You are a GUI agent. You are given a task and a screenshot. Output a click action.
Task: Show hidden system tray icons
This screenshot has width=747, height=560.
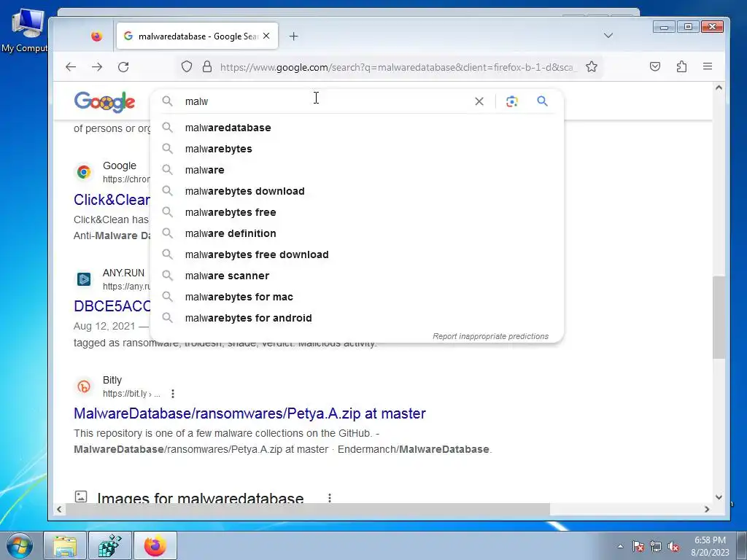pyautogui.click(x=620, y=546)
